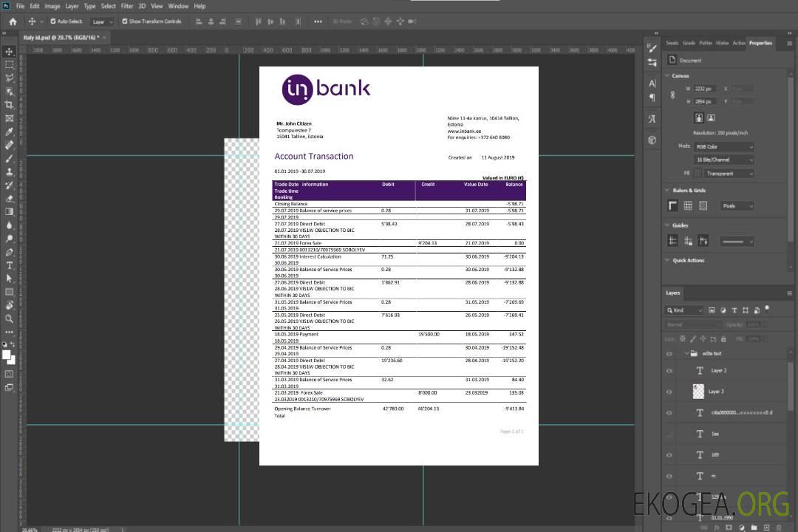This screenshot has height=532, width=798.
Task: Hide Layer 3 with its eye icon
Action: (669, 392)
